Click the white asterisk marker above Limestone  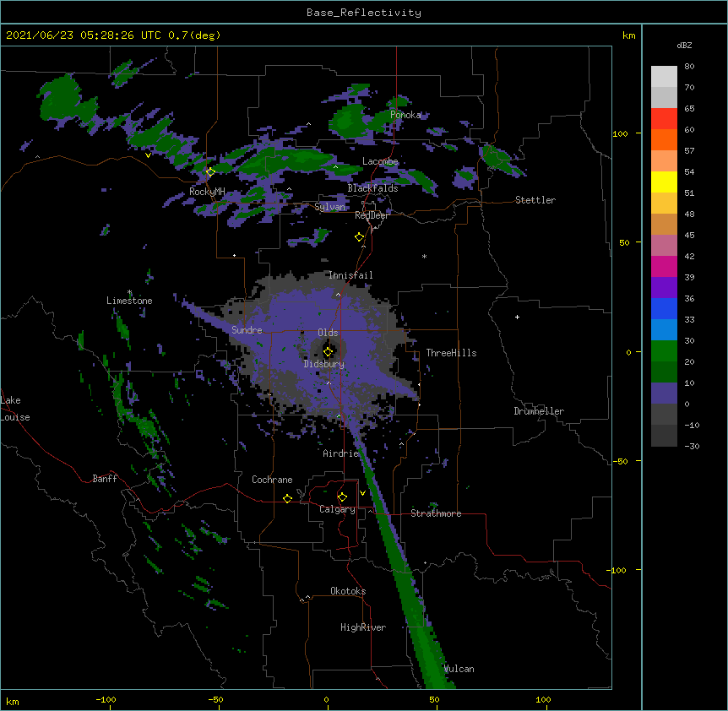(130, 292)
